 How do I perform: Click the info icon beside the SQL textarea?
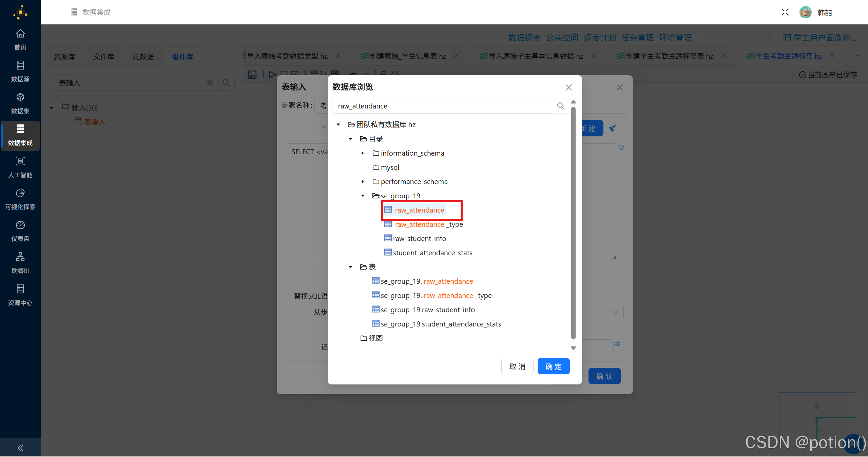[x=621, y=147]
